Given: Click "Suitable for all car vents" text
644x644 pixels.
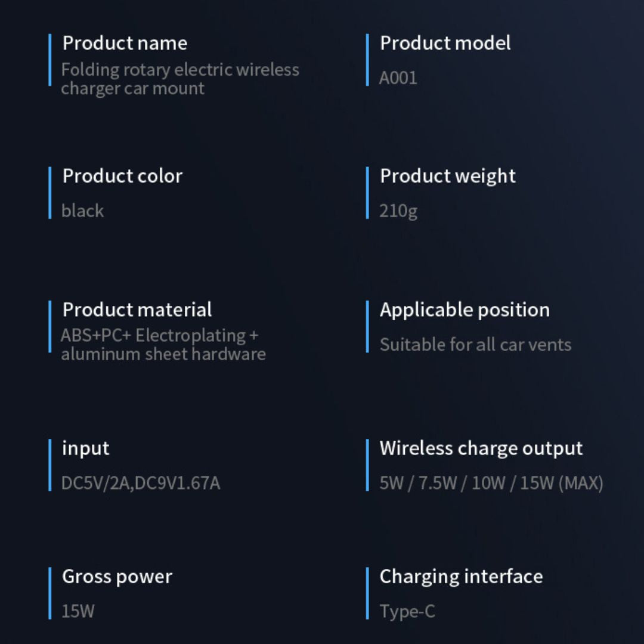Looking at the screenshot, I should [475, 344].
